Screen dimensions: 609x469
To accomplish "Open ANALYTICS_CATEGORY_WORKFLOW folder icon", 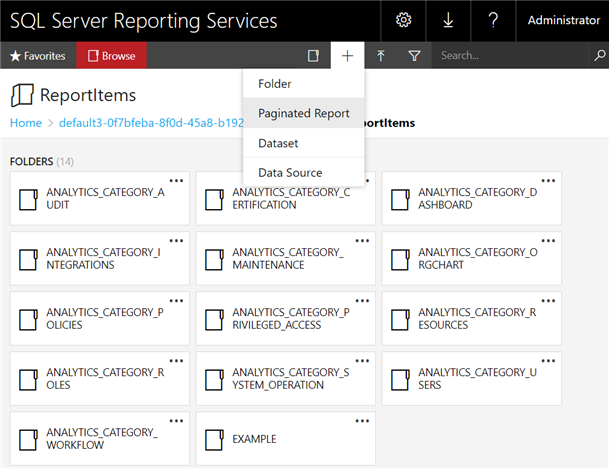I will 28,439.
